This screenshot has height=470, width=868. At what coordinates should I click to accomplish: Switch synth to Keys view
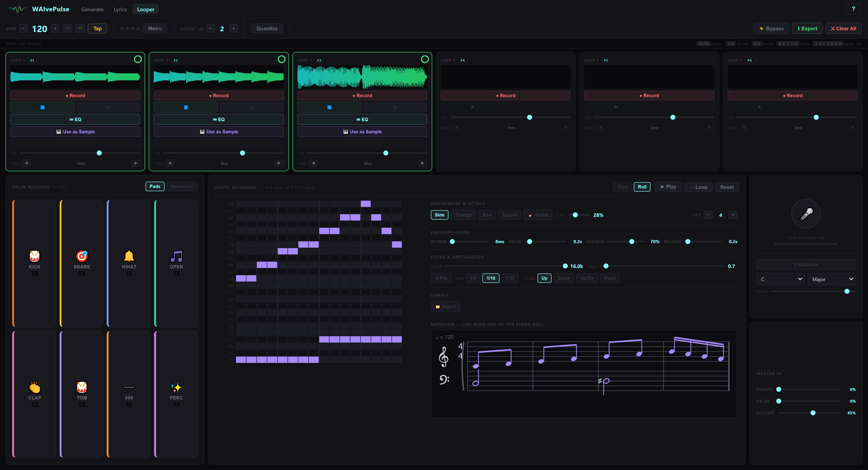point(622,187)
